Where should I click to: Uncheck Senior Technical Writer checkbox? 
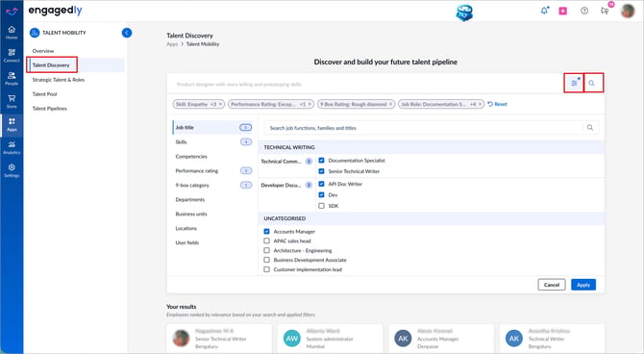(x=322, y=171)
